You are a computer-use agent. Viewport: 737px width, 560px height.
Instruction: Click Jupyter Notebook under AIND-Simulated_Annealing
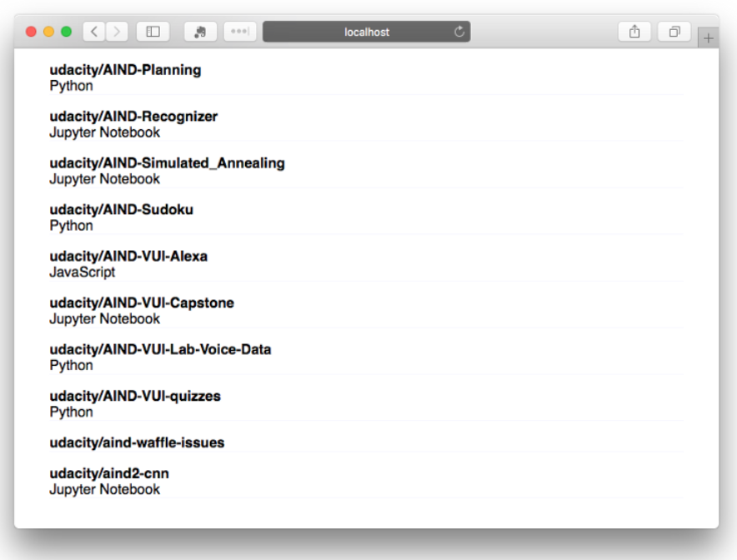point(105,179)
